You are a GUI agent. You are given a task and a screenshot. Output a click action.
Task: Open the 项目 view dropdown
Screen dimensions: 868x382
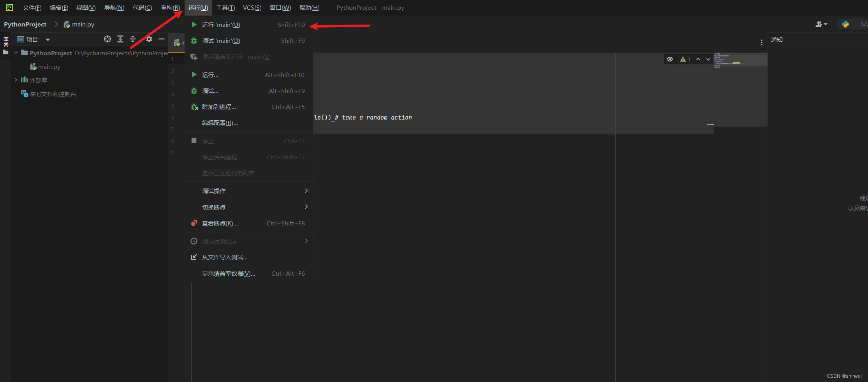(x=48, y=39)
